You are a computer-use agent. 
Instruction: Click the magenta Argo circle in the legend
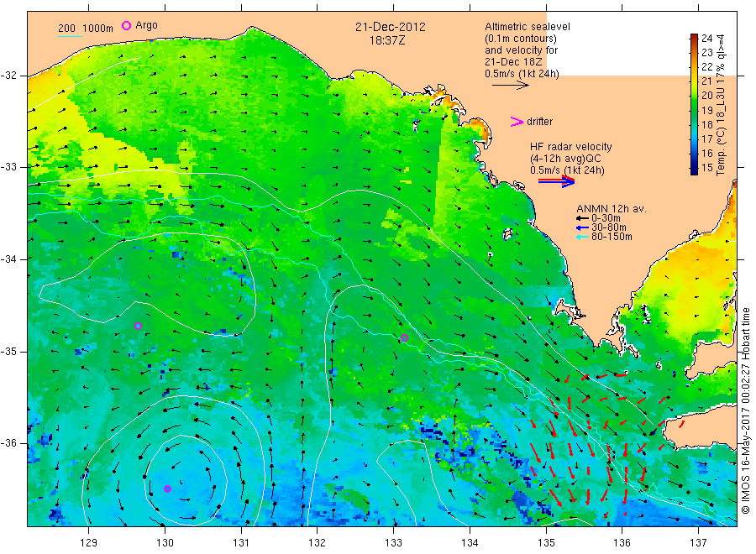click(126, 25)
